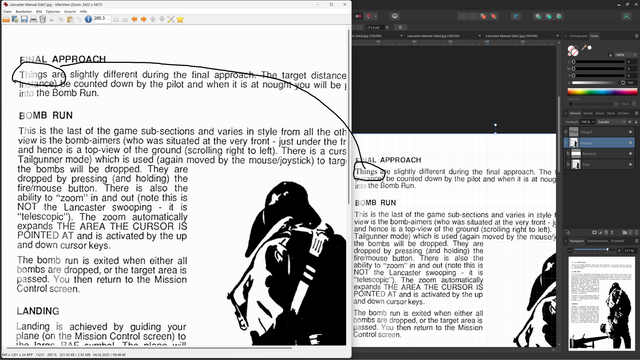The height and width of the screenshot is (360, 640).
Task: Click the blue alignment icon in Affinity toolbar
Action: 516,16
